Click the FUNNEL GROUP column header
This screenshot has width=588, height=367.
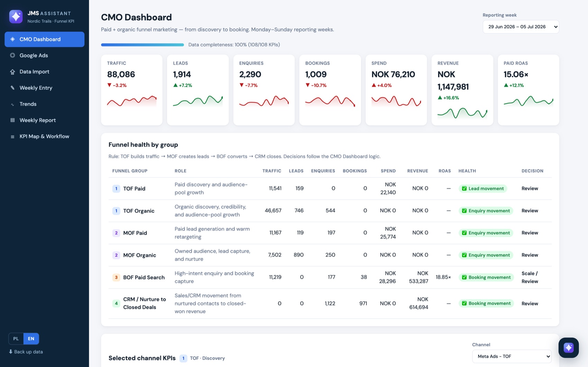(130, 171)
